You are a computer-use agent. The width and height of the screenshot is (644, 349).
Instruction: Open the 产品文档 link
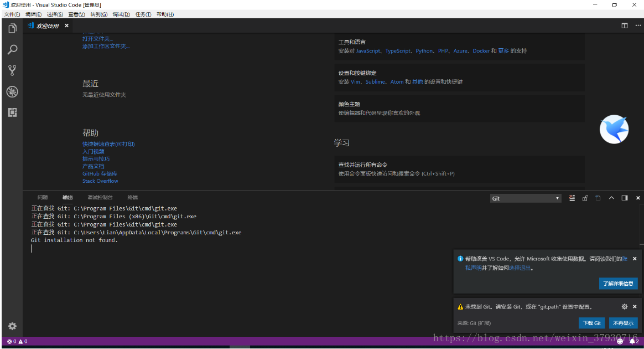click(x=94, y=166)
